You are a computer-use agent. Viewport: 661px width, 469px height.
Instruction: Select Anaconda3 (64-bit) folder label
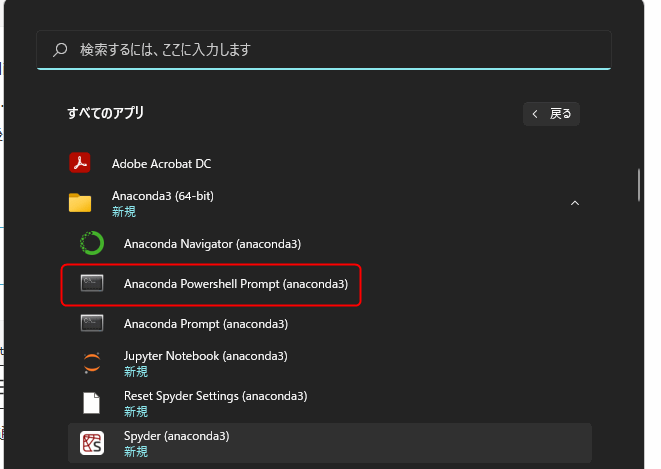[163, 196]
